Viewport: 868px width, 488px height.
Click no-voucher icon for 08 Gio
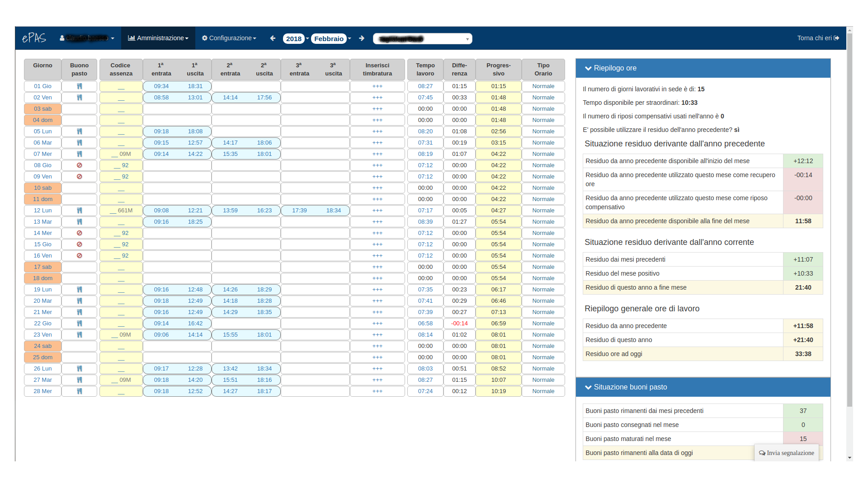pos(79,165)
